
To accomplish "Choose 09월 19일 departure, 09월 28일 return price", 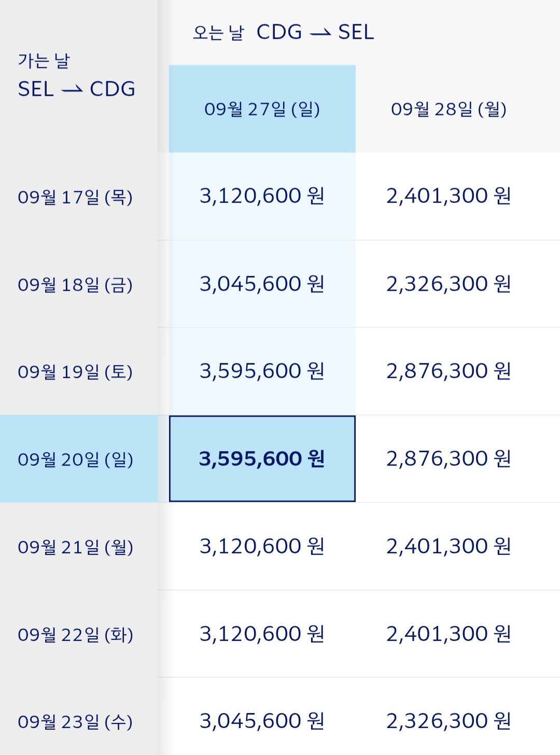I will (449, 371).
